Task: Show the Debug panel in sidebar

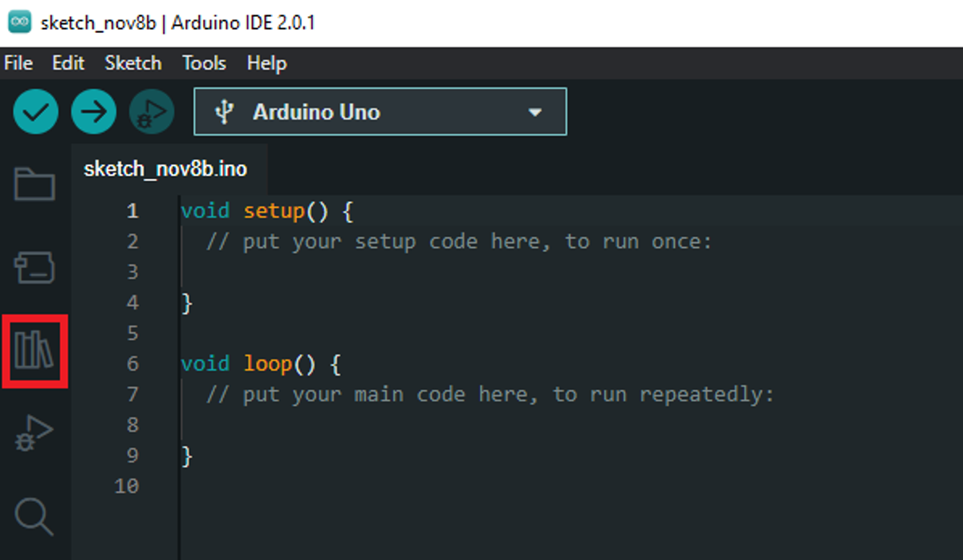Action: tap(35, 434)
